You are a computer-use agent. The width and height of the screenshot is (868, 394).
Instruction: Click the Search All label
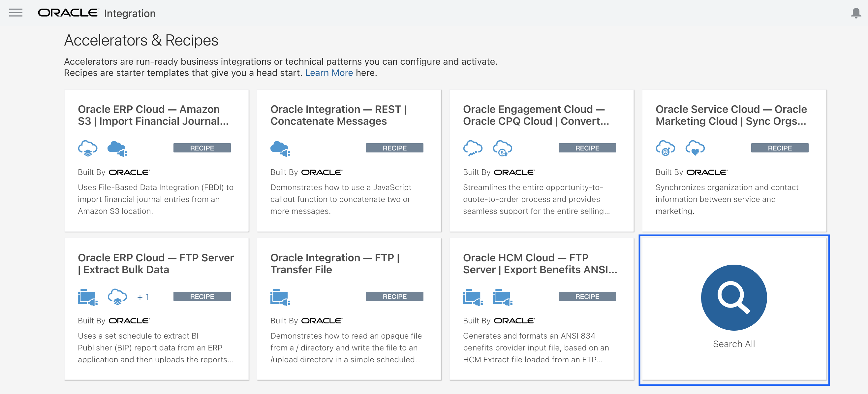point(733,344)
